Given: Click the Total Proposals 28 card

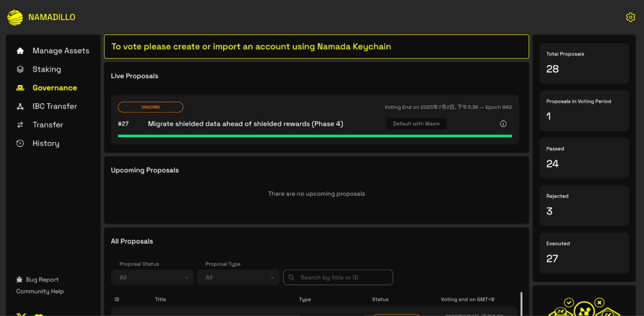Looking at the screenshot, I should (584, 64).
